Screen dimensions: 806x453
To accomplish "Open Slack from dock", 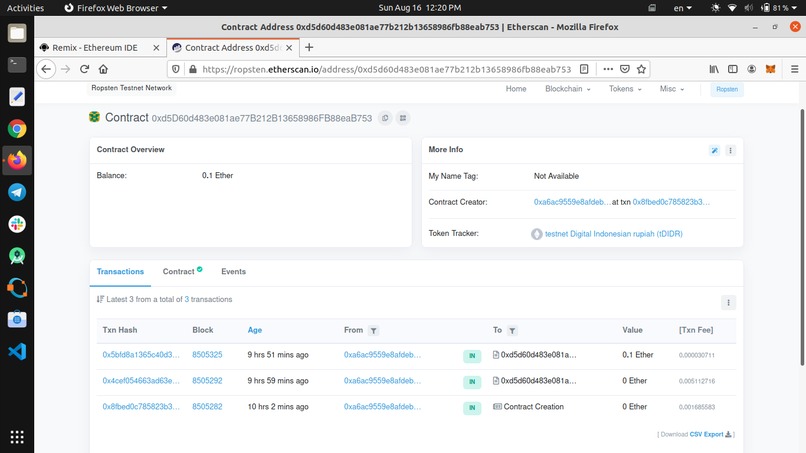I will tap(17, 224).
